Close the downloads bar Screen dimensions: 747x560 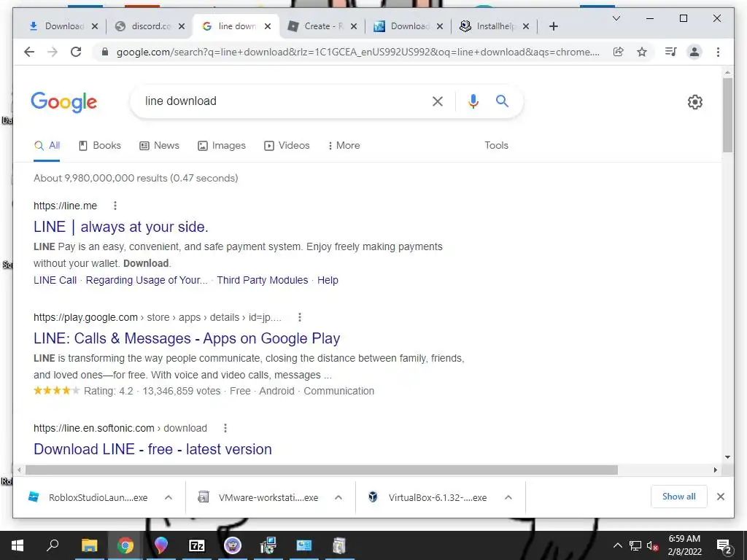(x=720, y=497)
